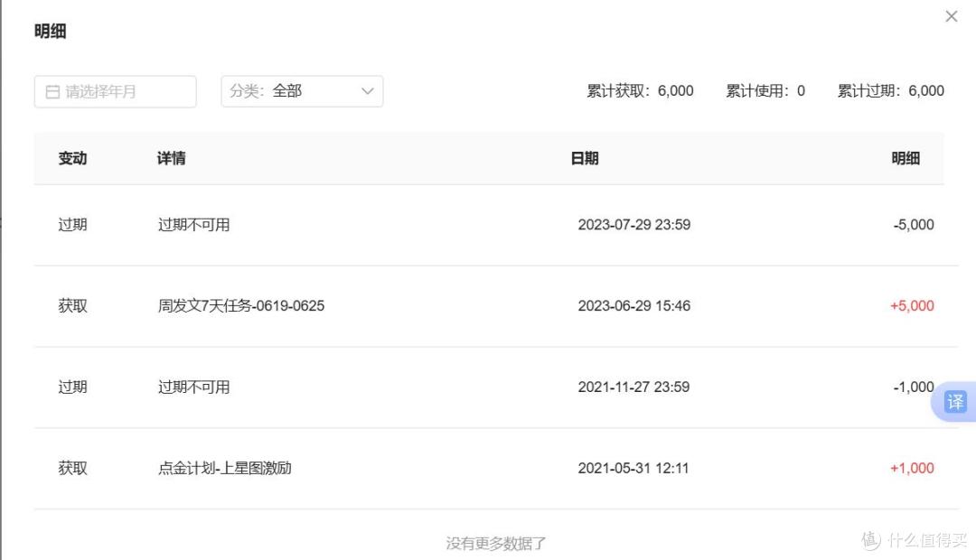Click the 获取 cell dated 2021-05-31
976x560 pixels.
click(x=72, y=468)
